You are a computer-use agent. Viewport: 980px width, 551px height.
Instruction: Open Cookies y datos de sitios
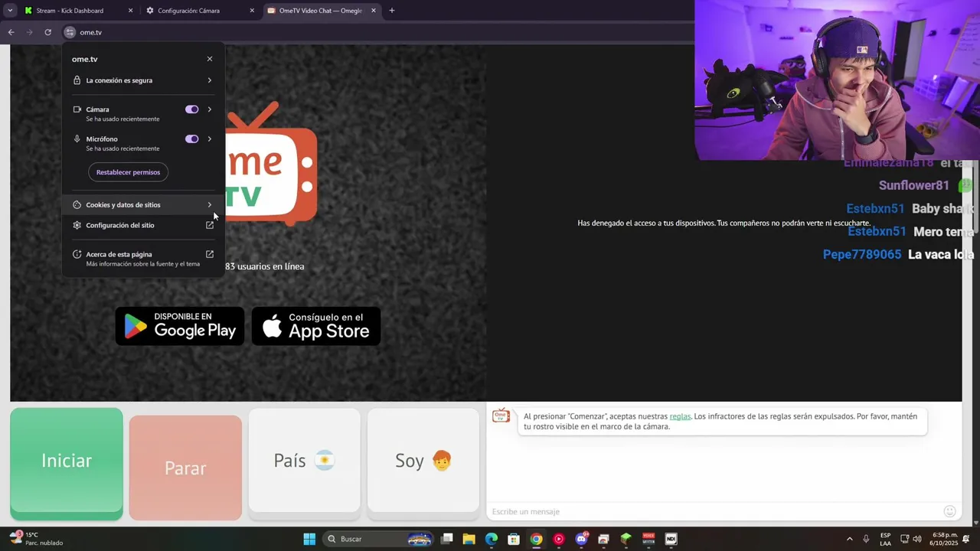point(143,205)
